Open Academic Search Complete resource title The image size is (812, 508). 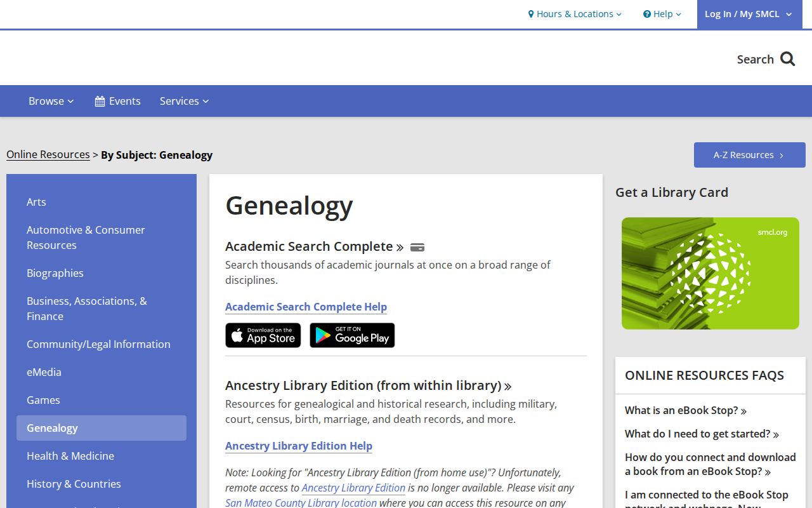click(314, 246)
